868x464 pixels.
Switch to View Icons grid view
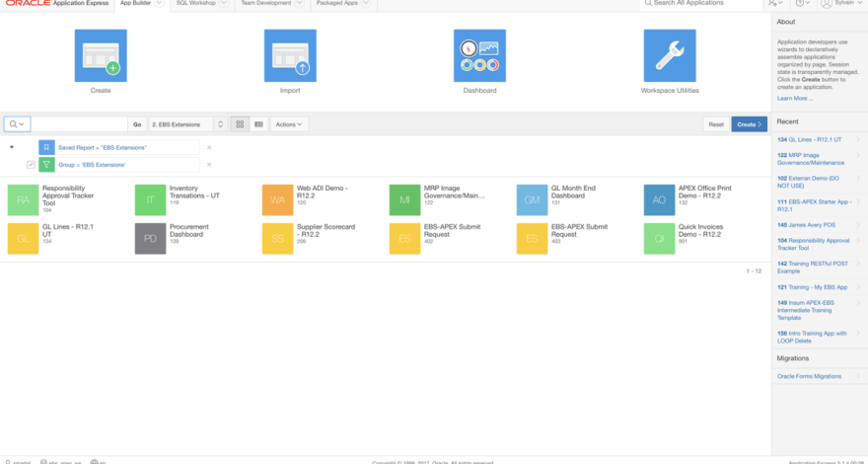pyautogui.click(x=240, y=124)
